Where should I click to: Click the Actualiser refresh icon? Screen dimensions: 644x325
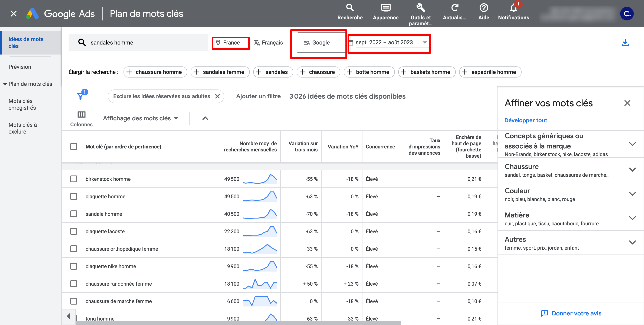pyautogui.click(x=454, y=12)
